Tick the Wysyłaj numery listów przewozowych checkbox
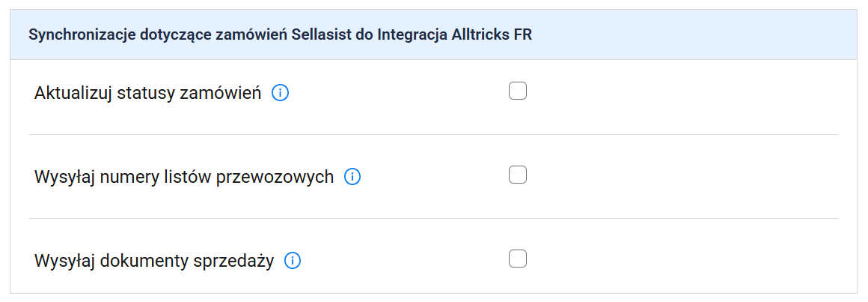 [x=518, y=175]
